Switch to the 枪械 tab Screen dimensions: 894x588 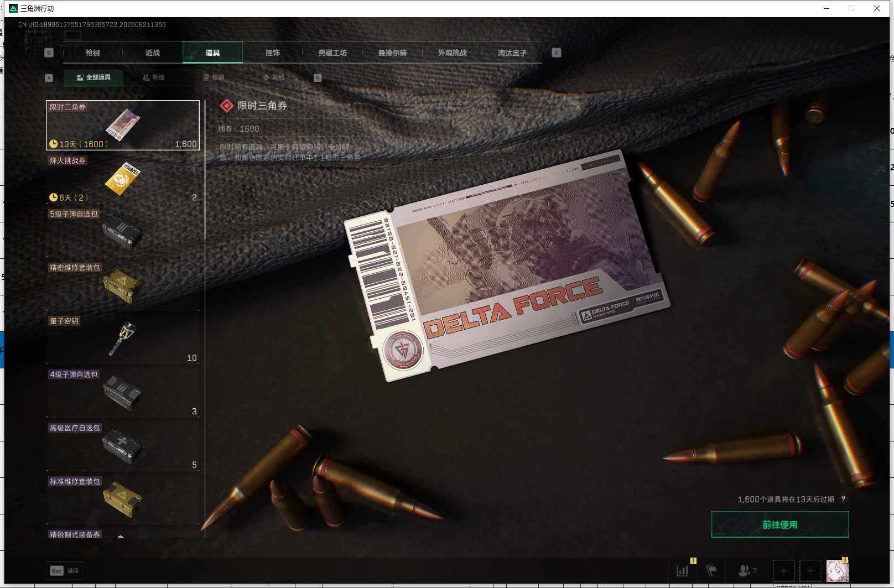pyautogui.click(x=93, y=53)
